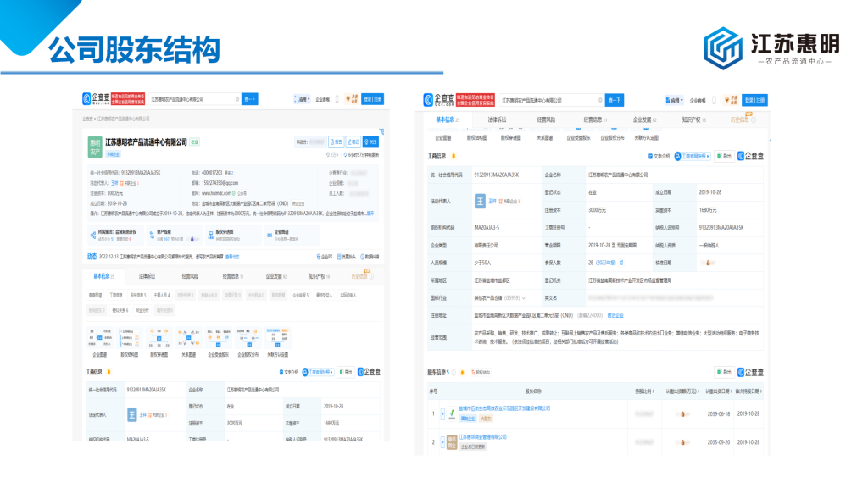Select the 知识产权 tab in the right screenshot

pyautogui.click(x=693, y=119)
